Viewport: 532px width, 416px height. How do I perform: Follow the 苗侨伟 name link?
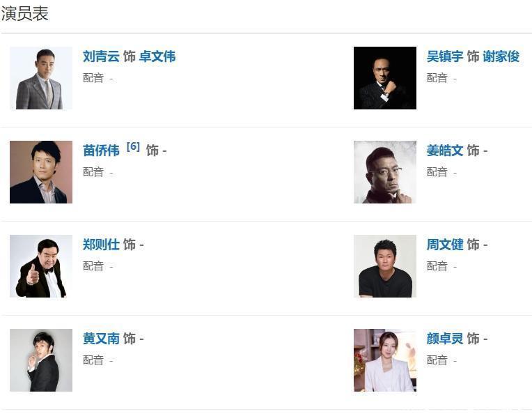coord(101,151)
